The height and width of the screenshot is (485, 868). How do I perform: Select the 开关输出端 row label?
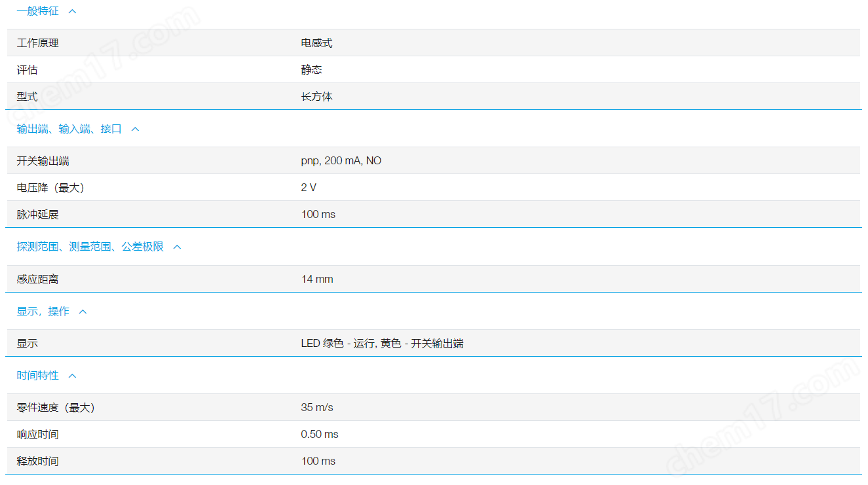(x=43, y=161)
